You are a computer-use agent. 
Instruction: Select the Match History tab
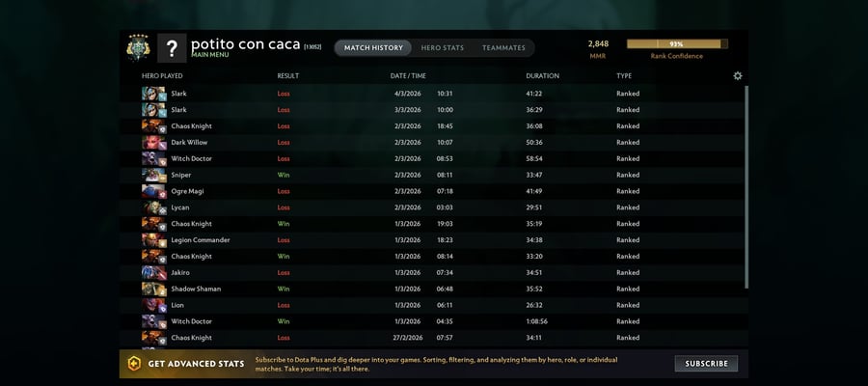[373, 47]
